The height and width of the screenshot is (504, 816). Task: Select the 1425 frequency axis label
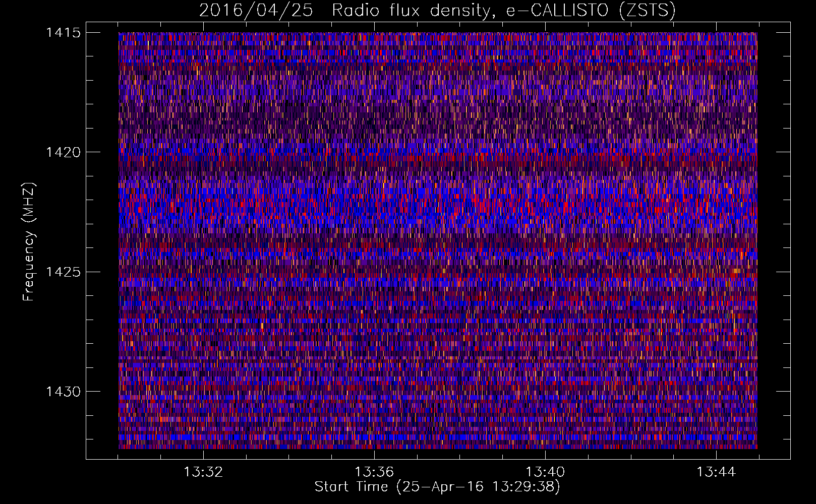pyautogui.click(x=63, y=272)
